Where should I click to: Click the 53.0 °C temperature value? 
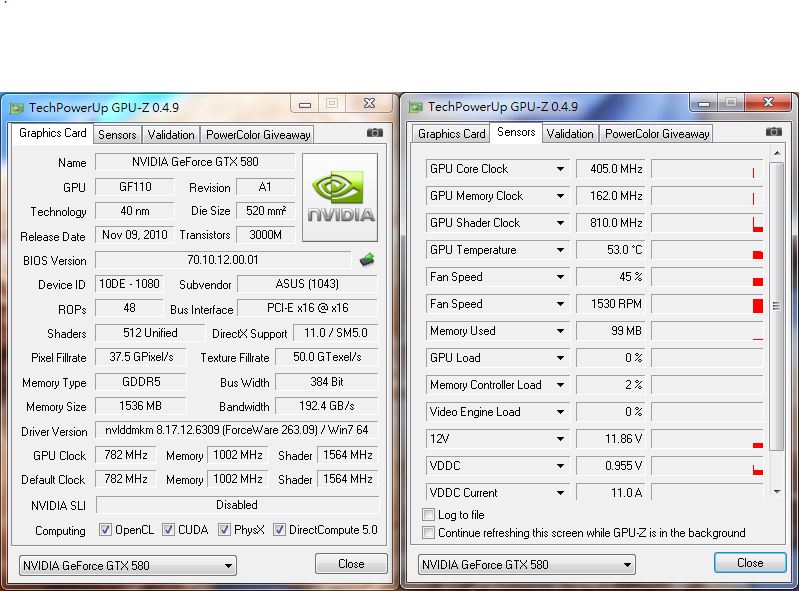[610, 250]
